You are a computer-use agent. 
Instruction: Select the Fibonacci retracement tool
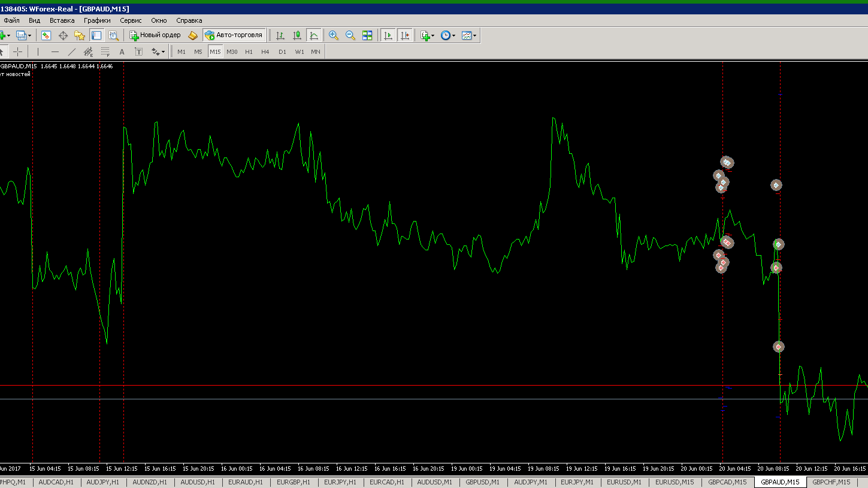[105, 51]
